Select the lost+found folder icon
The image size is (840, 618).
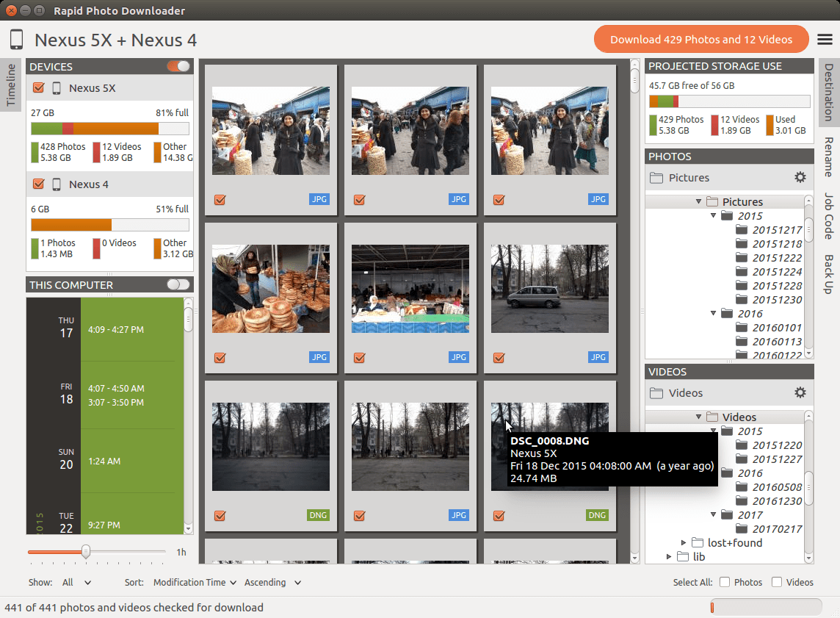[x=698, y=542]
